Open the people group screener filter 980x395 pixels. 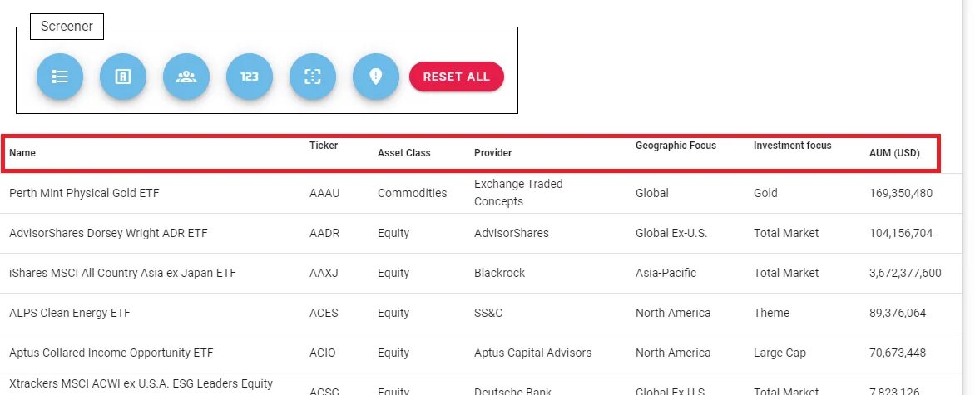186,77
